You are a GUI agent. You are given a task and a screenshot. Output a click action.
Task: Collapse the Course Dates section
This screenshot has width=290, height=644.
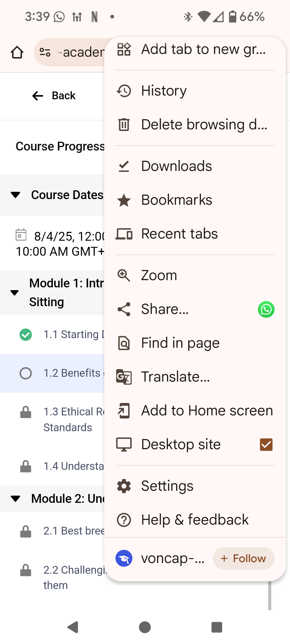pos(16,195)
